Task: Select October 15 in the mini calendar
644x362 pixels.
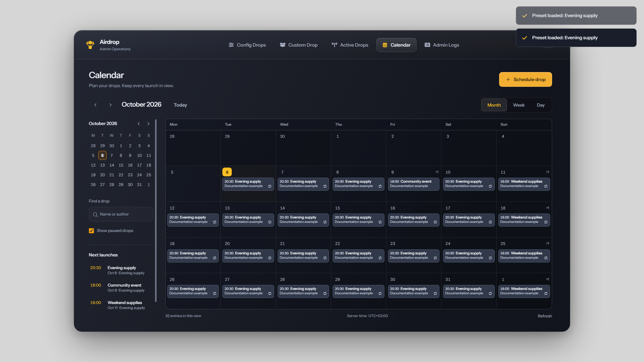Action: [x=121, y=165]
